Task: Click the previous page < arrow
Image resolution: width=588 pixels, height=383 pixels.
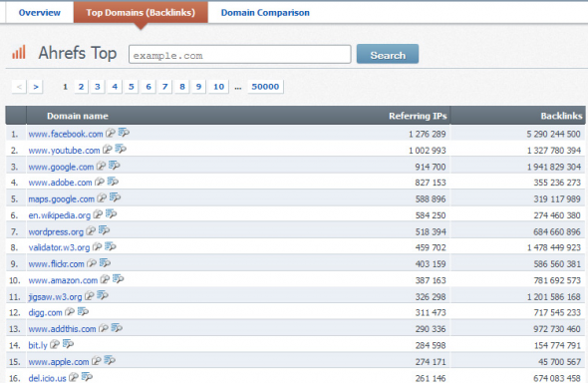Action: pyautogui.click(x=19, y=87)
